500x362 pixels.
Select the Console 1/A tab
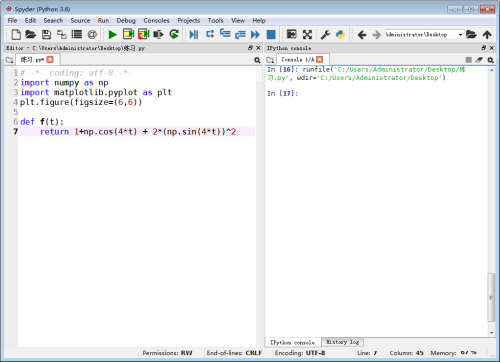(298, 59)
